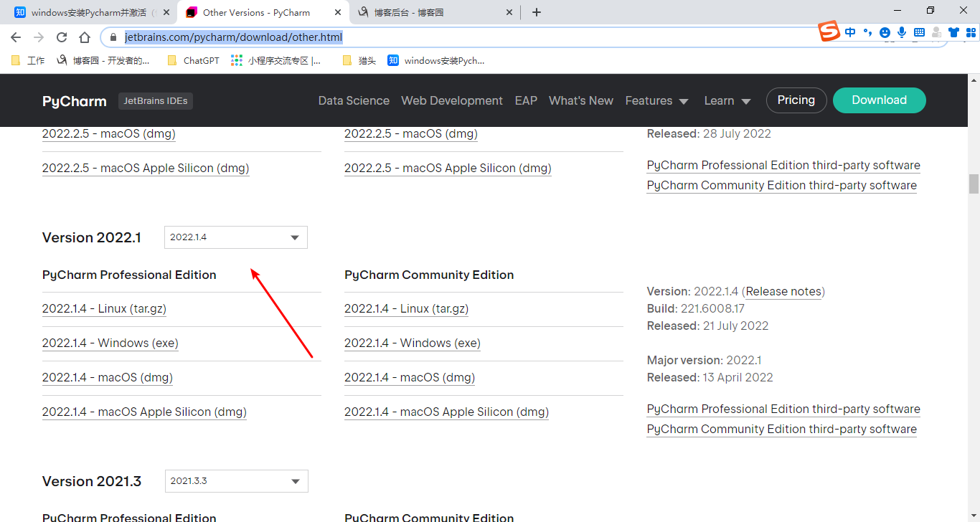Open the 博客园 bookmark

pos(103,61)
